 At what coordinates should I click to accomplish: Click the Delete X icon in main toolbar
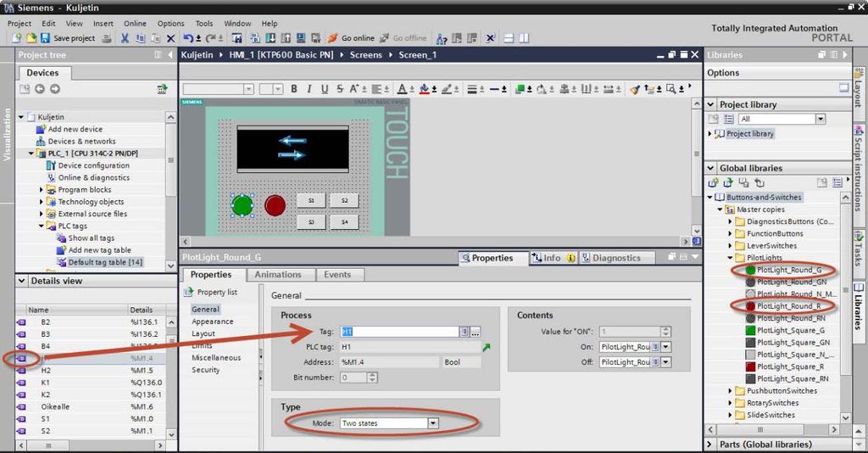(170, 38)
